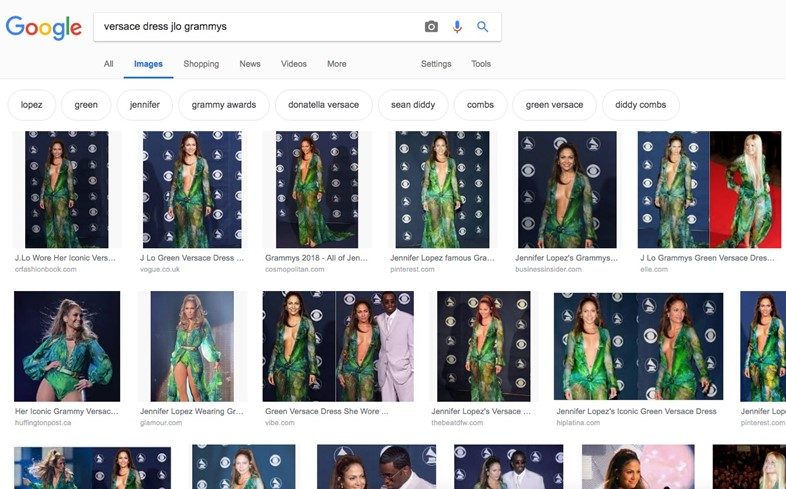Apply the green versace filter chip
The height and width of the screenshot is (489, 786).
click(554, 105)
